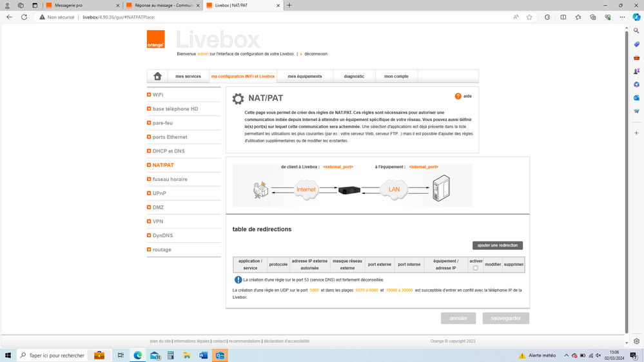Open the mes équipements tab
644x362 pixels.
305,76
